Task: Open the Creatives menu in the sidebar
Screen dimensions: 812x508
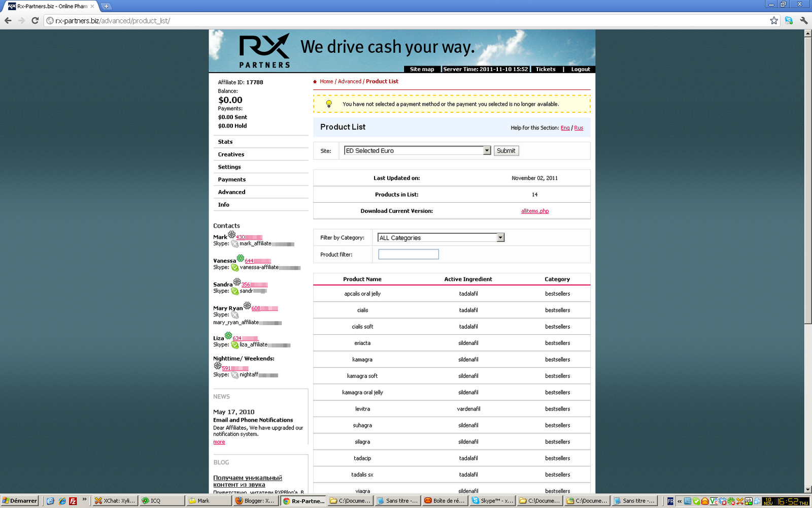Action: (x=231, y=154)
